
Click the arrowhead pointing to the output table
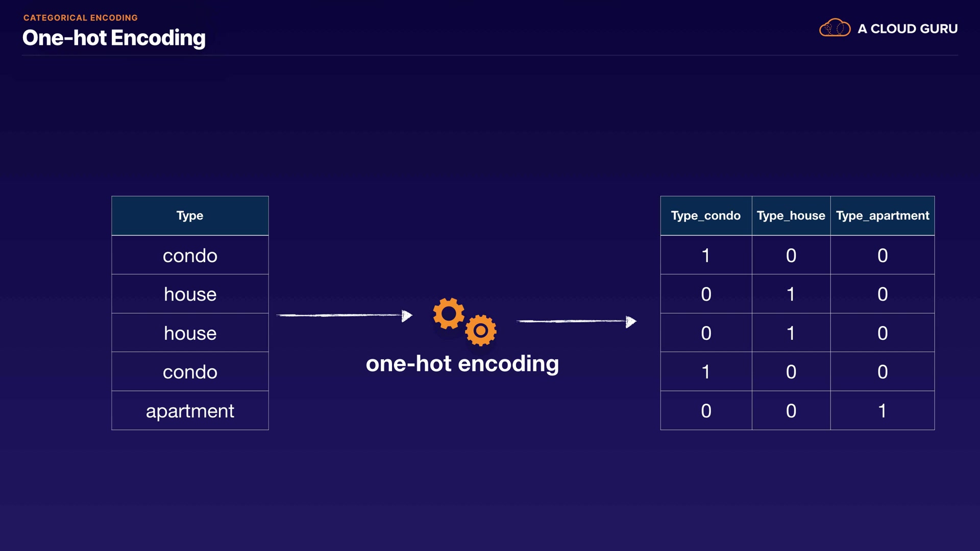pyautogui.click(x=631, y=321)
